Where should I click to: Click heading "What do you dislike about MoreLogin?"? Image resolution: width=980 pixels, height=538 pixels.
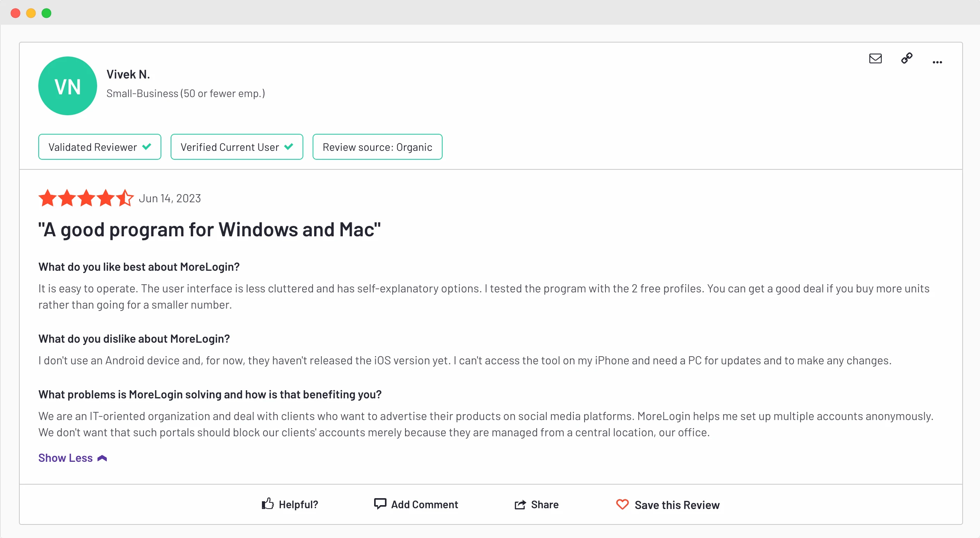click(x=134, y=339)
